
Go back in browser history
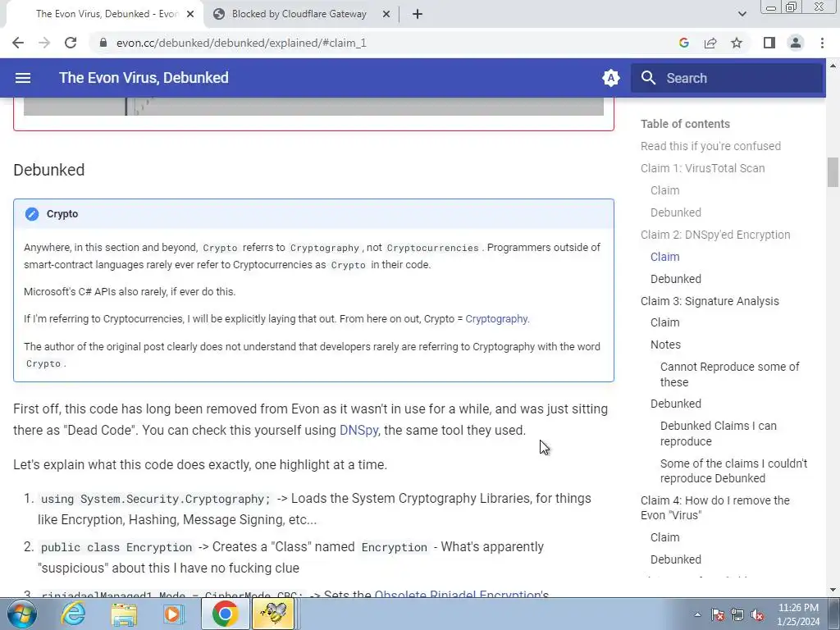[x=18, y=43]
